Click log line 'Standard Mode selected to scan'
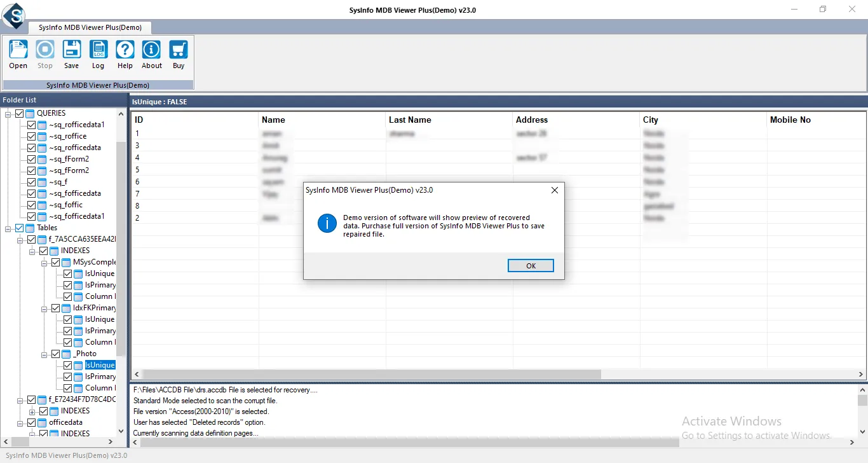The height and width of the screenshot is (463, 868). 205,401
